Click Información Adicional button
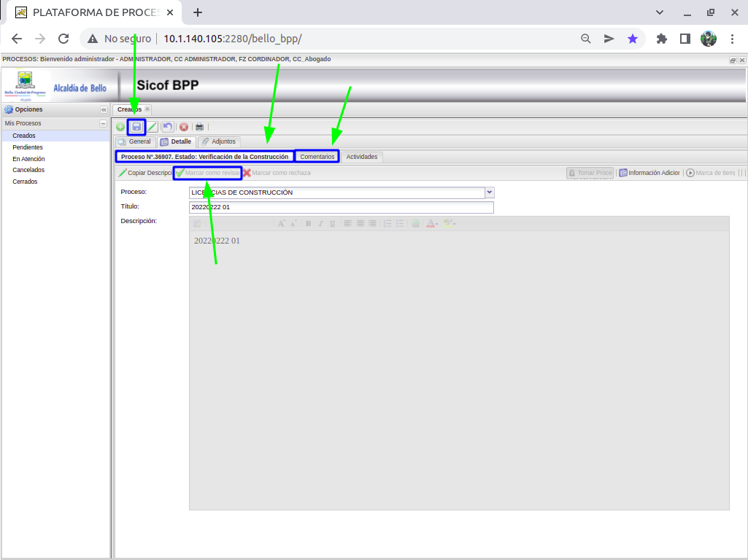The width and height of the screenshot is (748, 560). click(x=649, y=173)
